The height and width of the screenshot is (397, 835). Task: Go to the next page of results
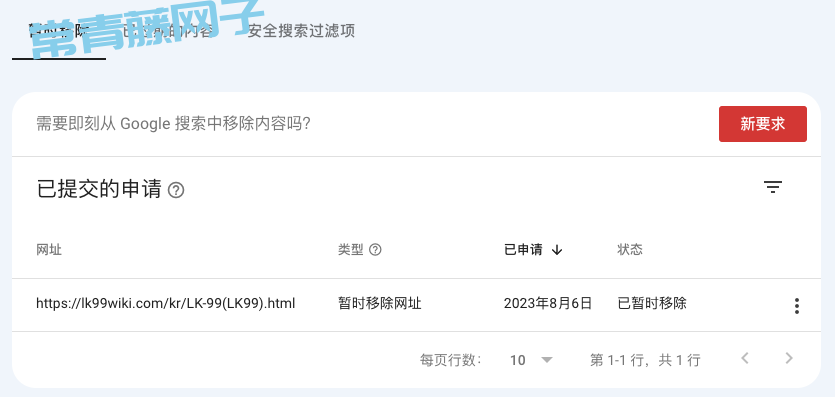(x=789, y=358)
